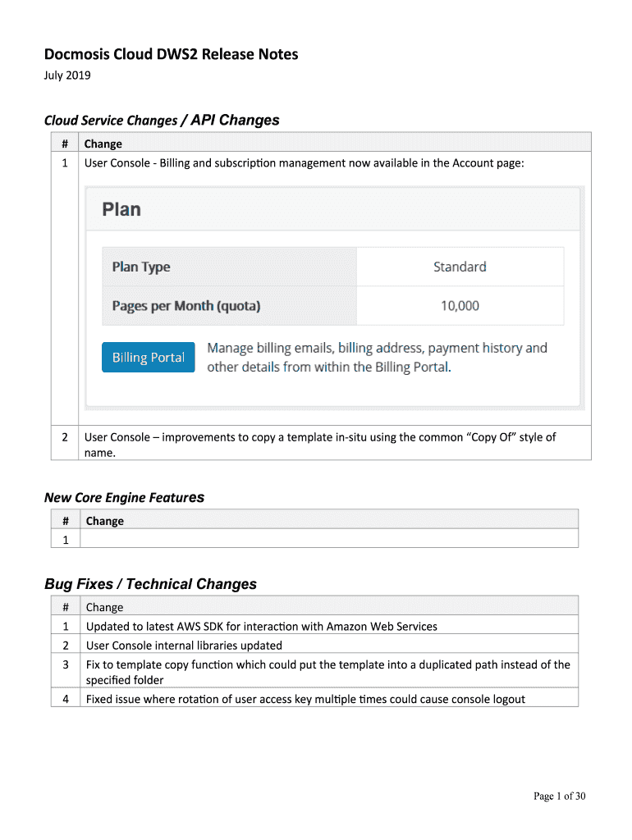Image resolution: width=632 pixels, height=840 pixels.
Task: Click the Docmosis Cloud DWS2 Release Notes title
Action: [171, 55]
